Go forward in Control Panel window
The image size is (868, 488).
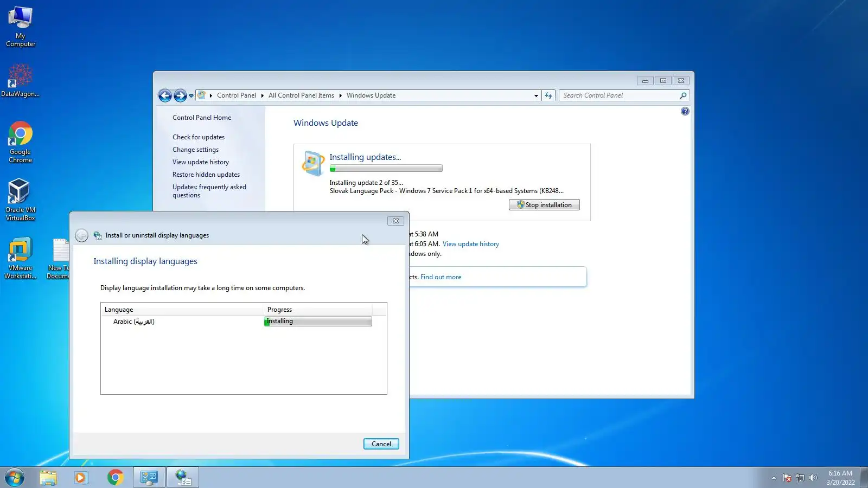(180, 96)
